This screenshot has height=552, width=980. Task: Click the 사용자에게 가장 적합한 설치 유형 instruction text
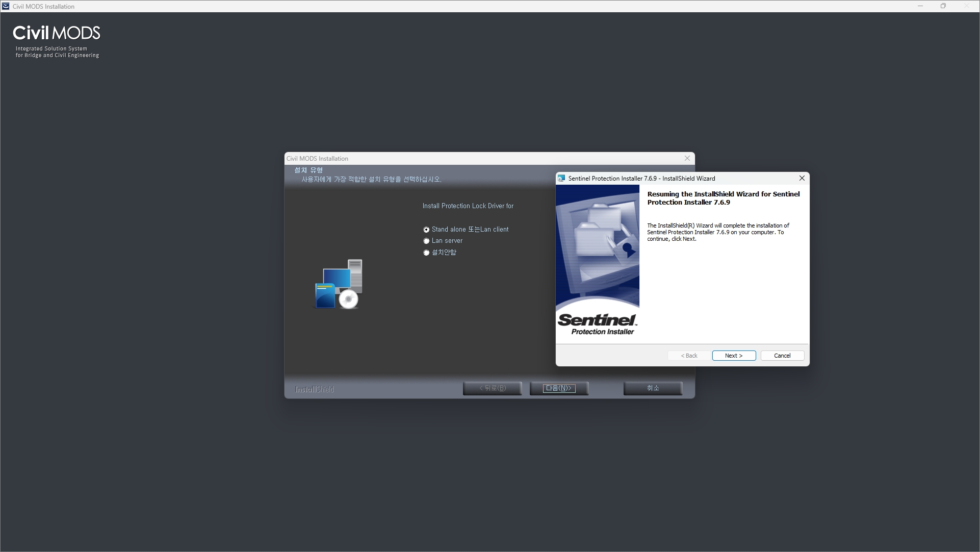tap(371, 180)
